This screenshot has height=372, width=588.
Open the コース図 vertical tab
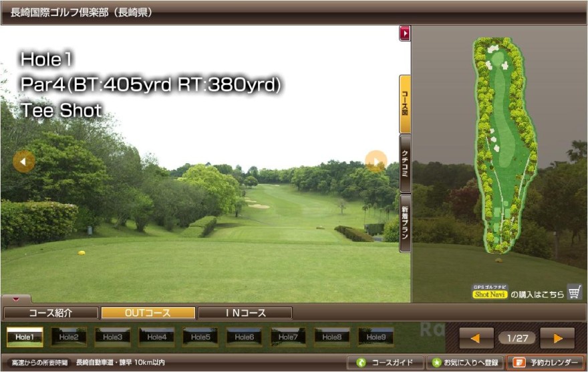coord(404,104)
